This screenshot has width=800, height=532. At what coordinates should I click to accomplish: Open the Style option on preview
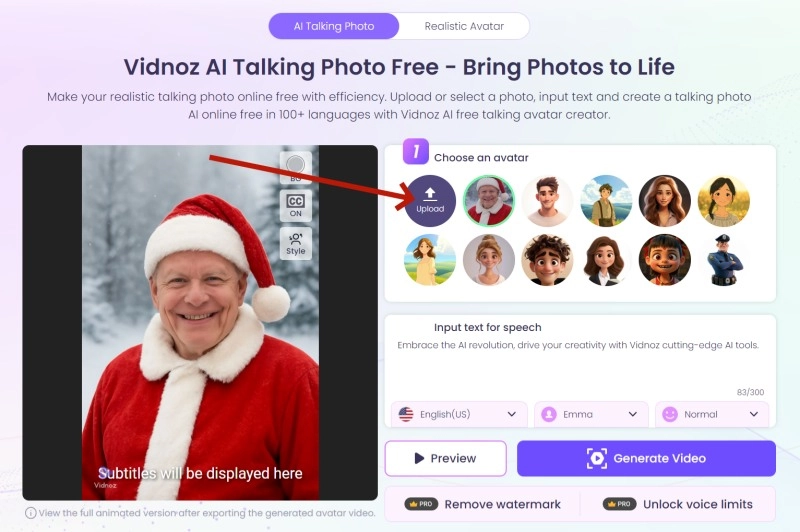tap(295, 243)
